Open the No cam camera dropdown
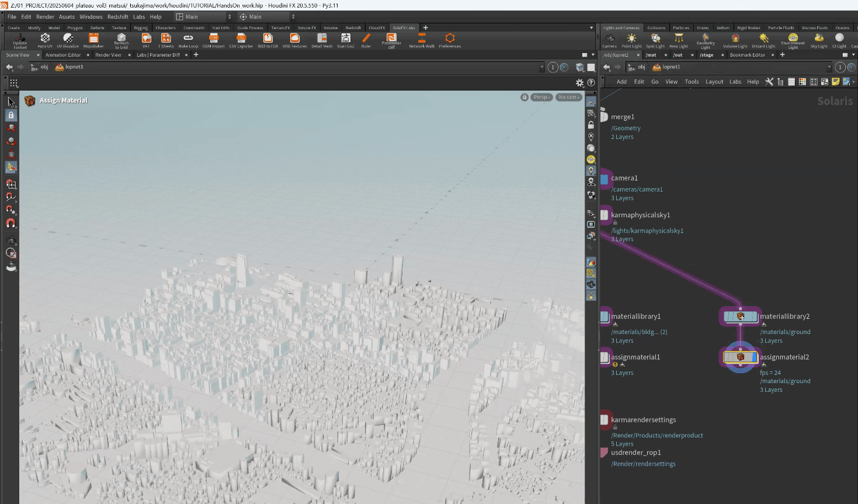The width and height of the screenshot is (858, 504). click(568, 98)
